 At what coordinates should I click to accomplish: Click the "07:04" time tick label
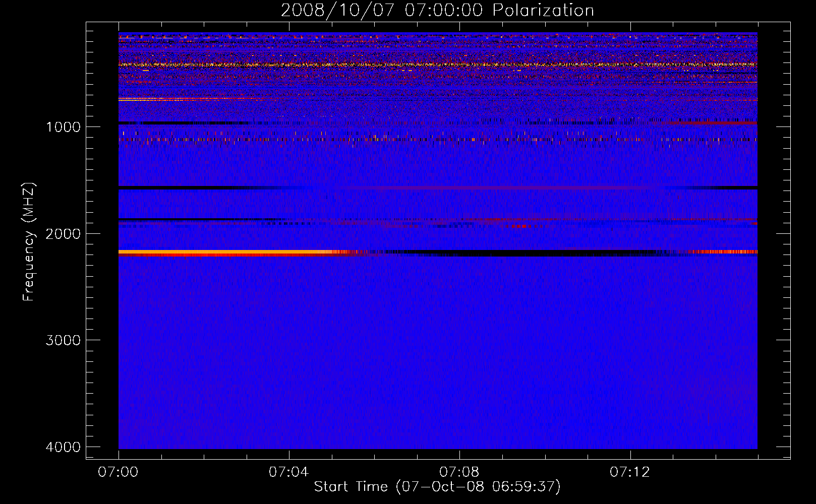pyautogui.click(x=289, y=472)
